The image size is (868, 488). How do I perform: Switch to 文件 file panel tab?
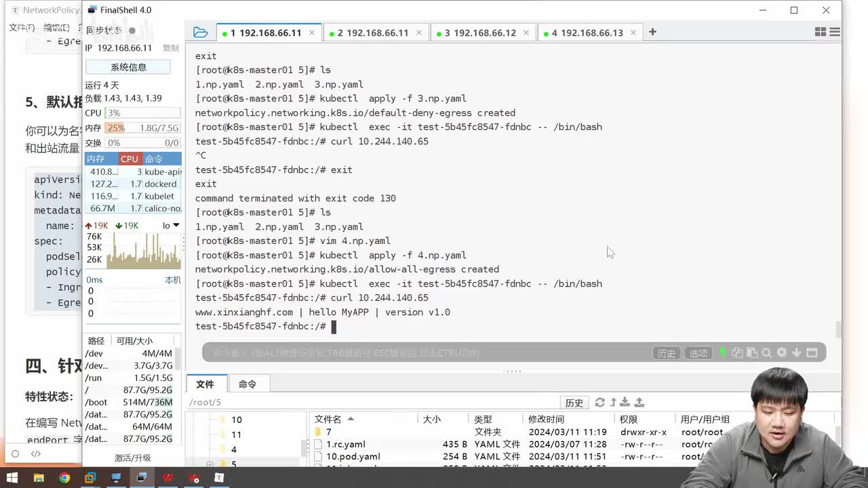pyautogui.click(x=205, y=384)
